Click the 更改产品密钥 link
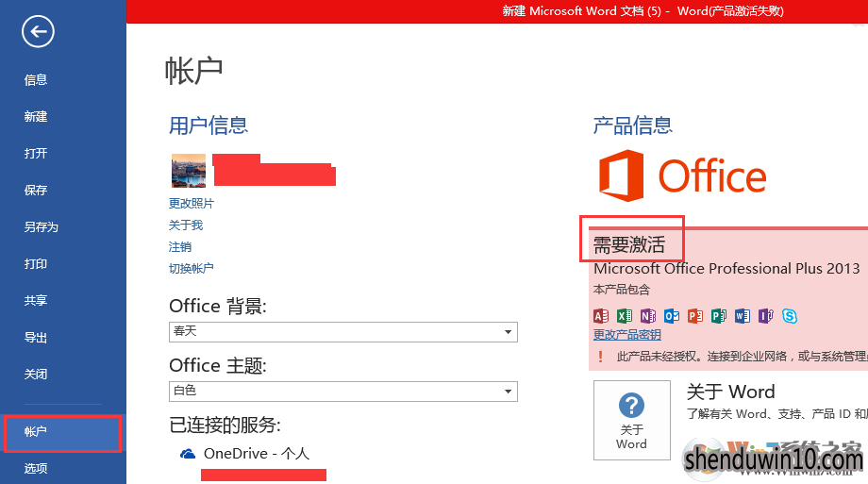 pyautogui.click(x=627, y=335)
